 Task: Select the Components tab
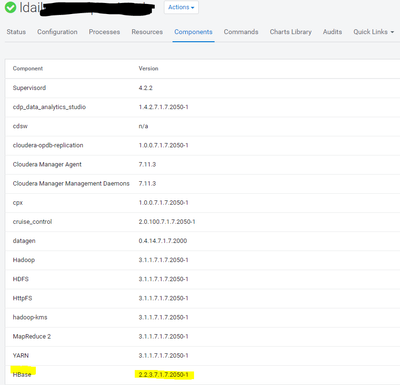click(x=193, y=32)
